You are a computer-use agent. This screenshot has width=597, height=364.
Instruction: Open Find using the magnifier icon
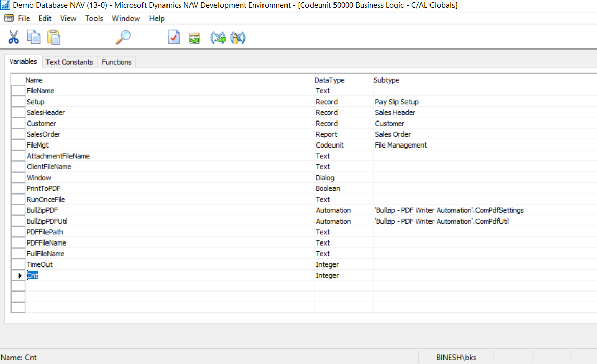coord(124,37)
